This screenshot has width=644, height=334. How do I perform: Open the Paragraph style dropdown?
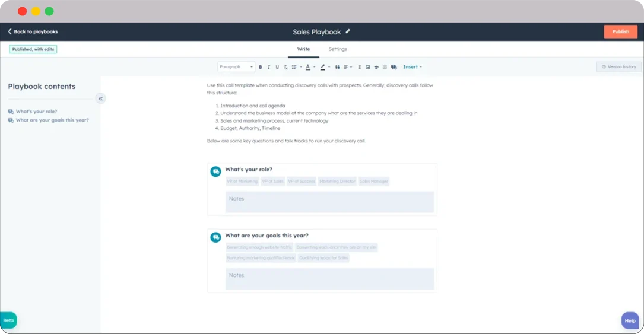point(236,67)
